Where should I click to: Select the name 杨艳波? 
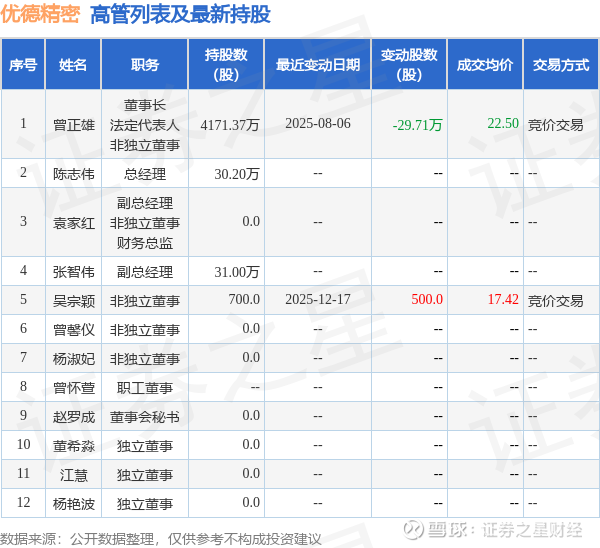(73, 504)
